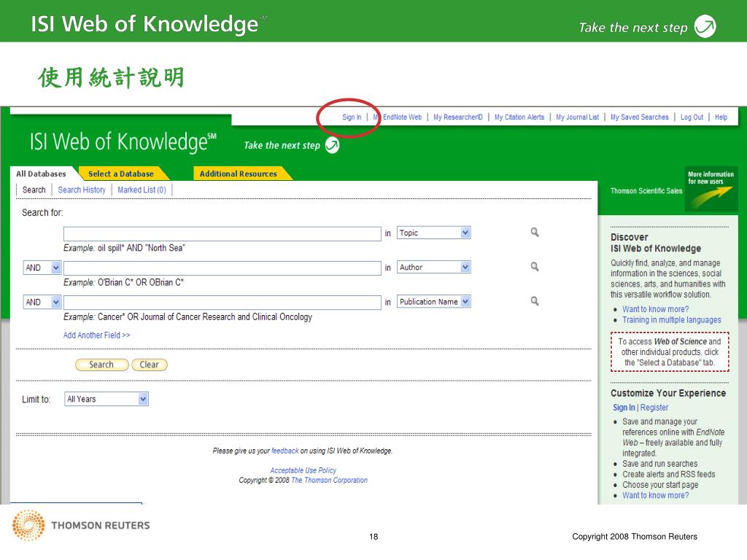Click Log Out link
Viewport: 747px width, 560px height.
[x=692, y=117]
